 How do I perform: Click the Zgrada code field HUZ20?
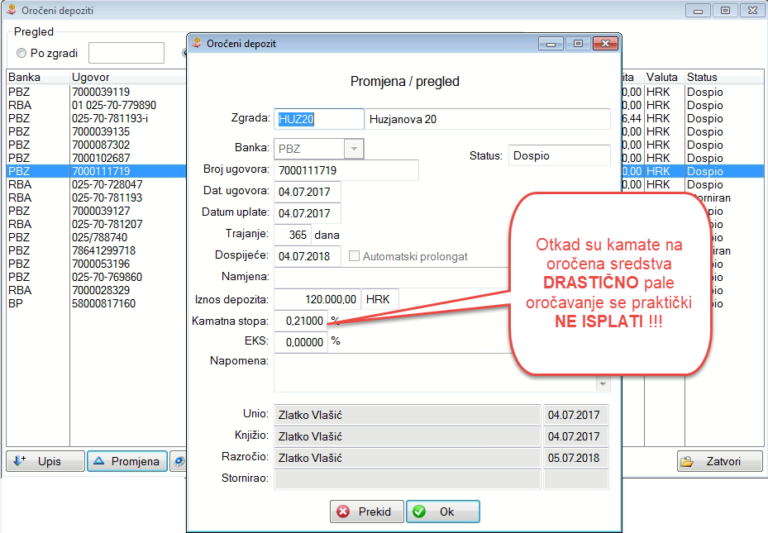[319, 119]
